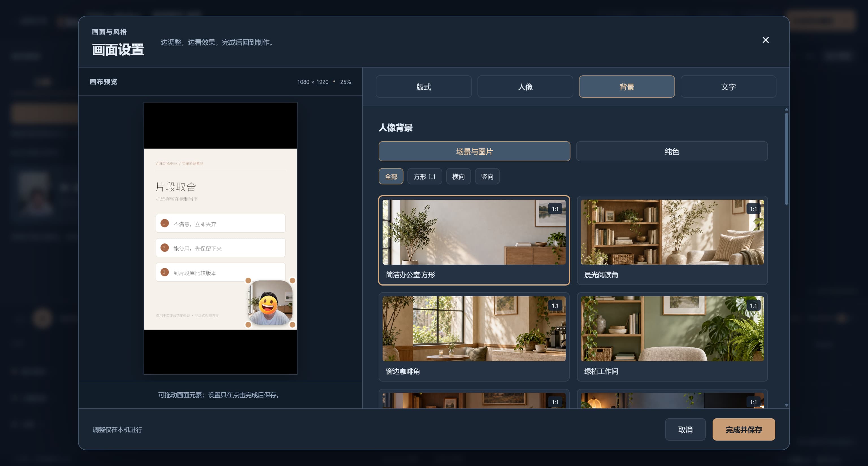Click the 1:1 badge on 绿植工作间

tap(753, 306)
